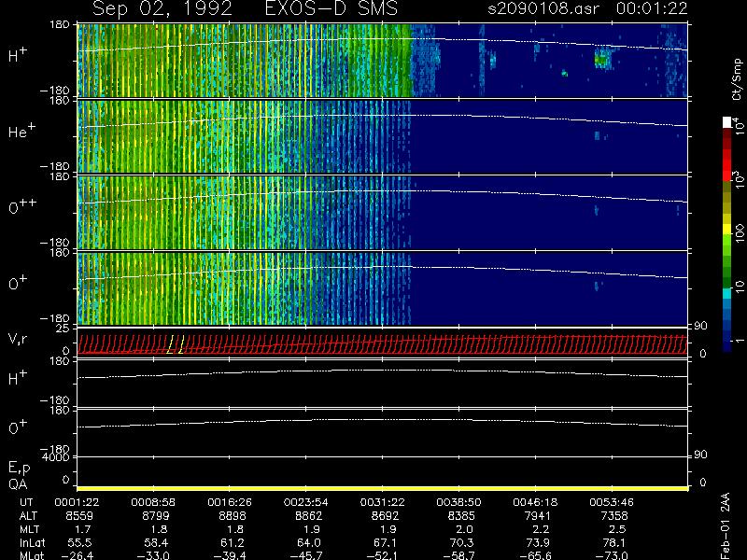Click the 'Ct/Smp' colorbar unit label
The image size is (747, 560).
point(737,79)
